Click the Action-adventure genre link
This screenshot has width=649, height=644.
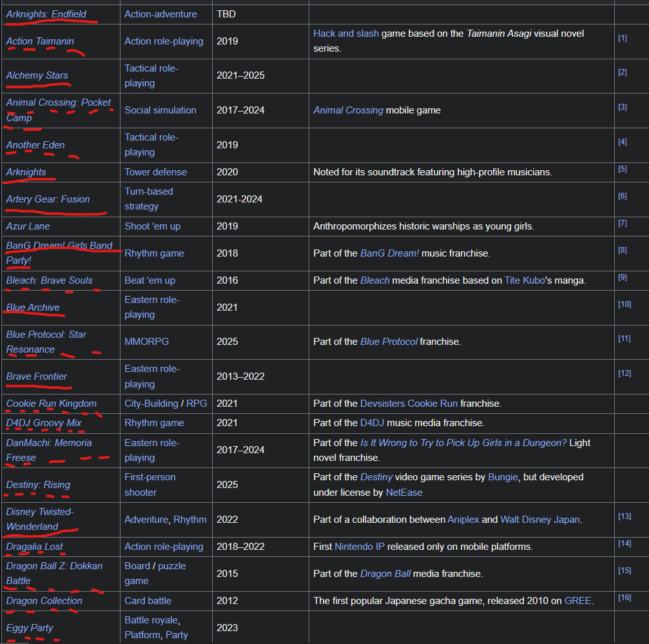click(160, 14)
